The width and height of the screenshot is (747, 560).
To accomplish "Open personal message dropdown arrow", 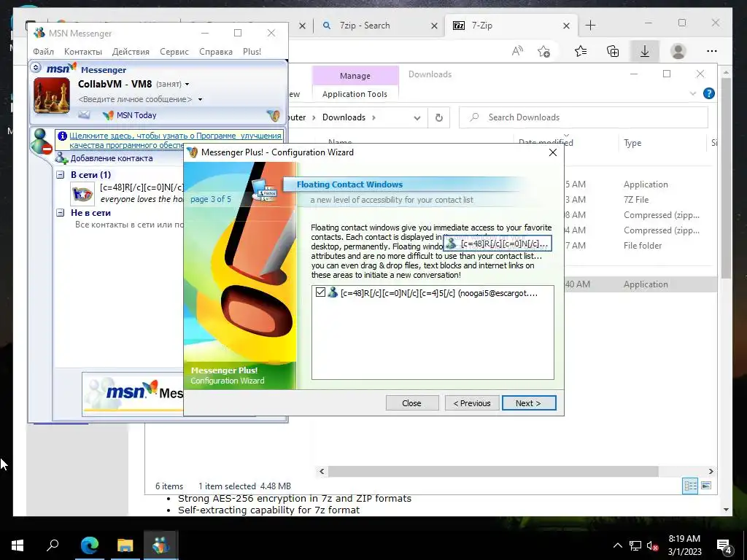I will [200, 99].
